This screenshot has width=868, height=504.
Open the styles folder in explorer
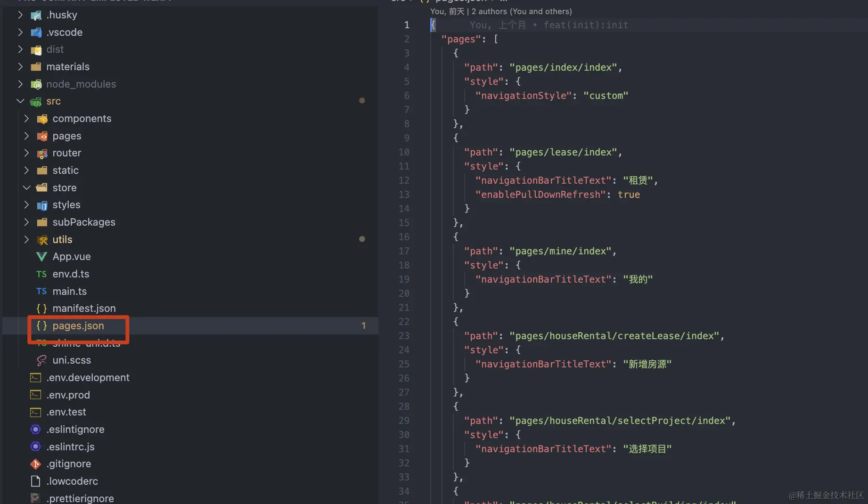(66, 205)
